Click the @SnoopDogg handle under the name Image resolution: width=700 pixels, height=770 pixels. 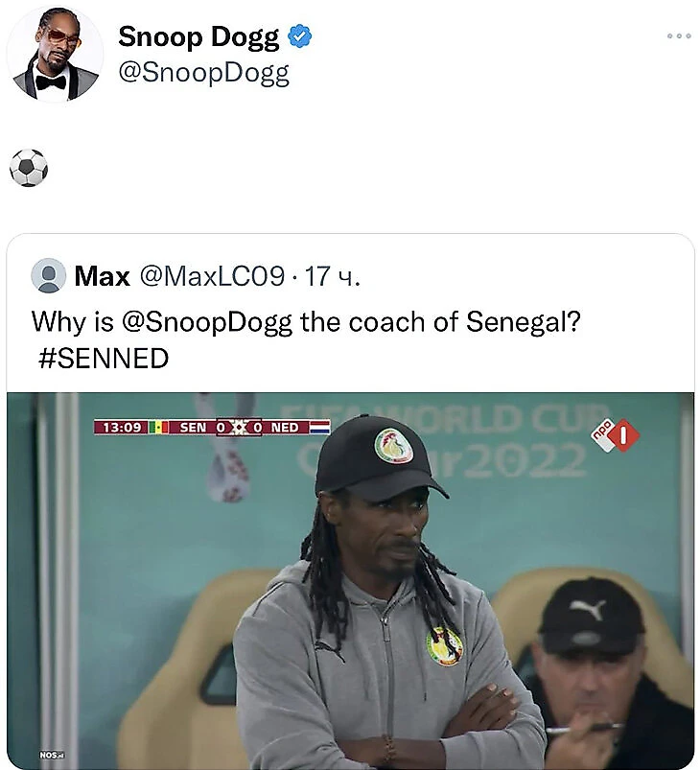(x=204, y=73)
